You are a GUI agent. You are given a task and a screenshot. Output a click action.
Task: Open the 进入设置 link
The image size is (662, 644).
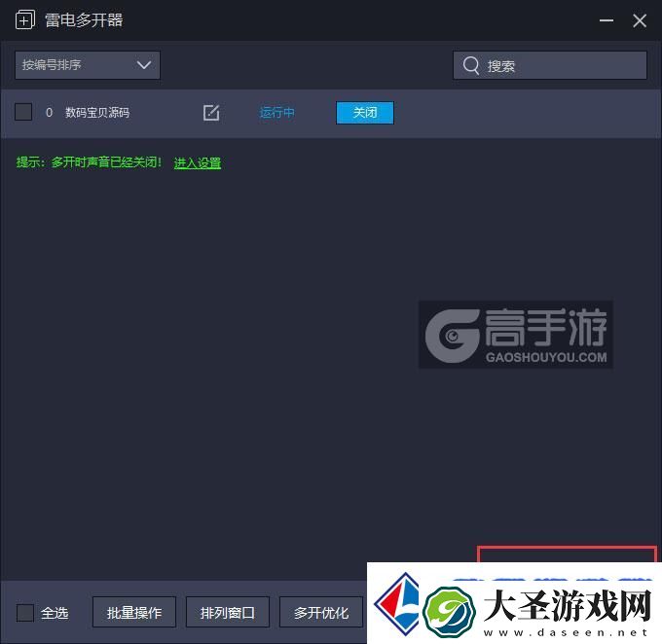tap(198, 162)
